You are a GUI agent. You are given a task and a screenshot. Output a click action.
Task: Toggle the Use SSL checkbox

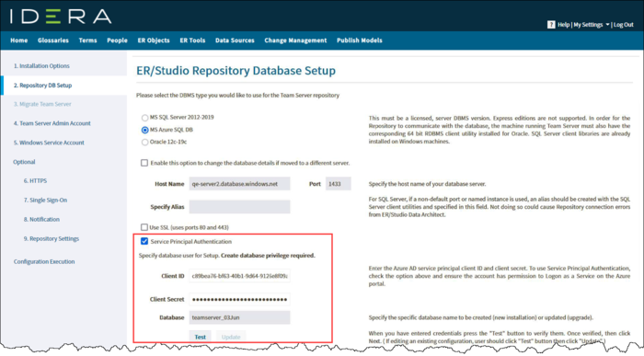[144, 227]
